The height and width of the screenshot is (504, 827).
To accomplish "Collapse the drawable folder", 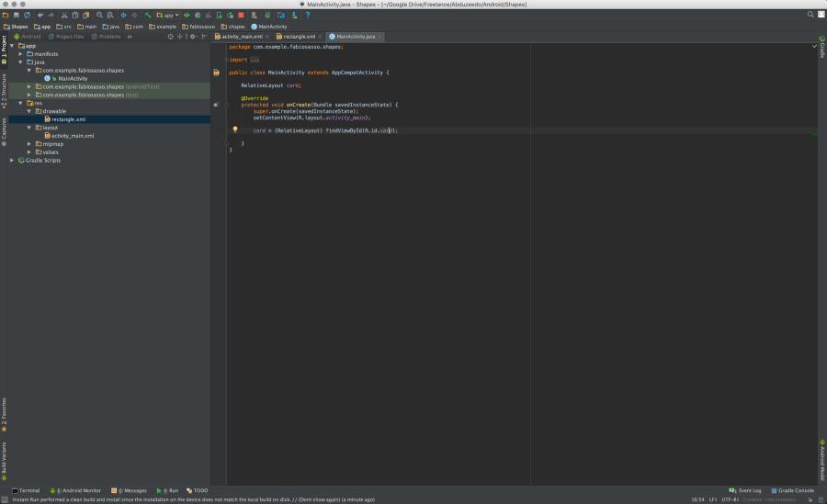I will click(x=29, y=111).
